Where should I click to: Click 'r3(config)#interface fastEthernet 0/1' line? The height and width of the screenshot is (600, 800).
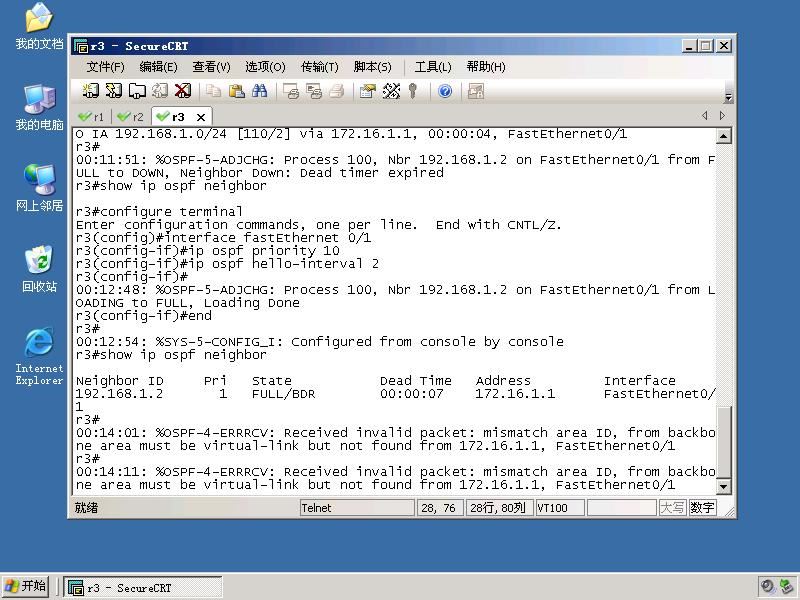pyautogui.click(x=223, y=238)
